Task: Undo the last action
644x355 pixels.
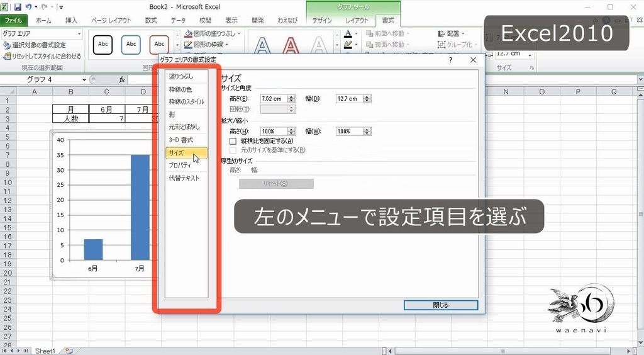Action: point(28,7)
